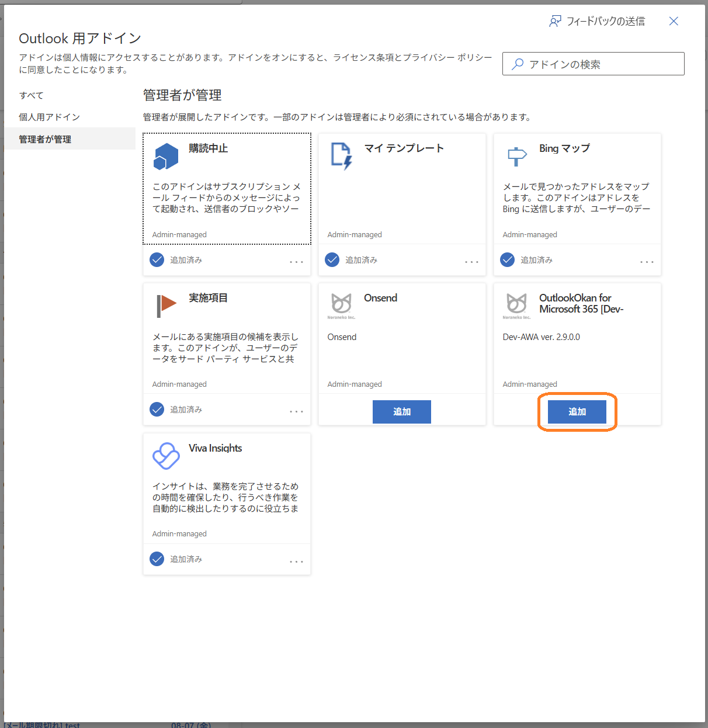Click the feedback person icon

[x=555, y=22]
